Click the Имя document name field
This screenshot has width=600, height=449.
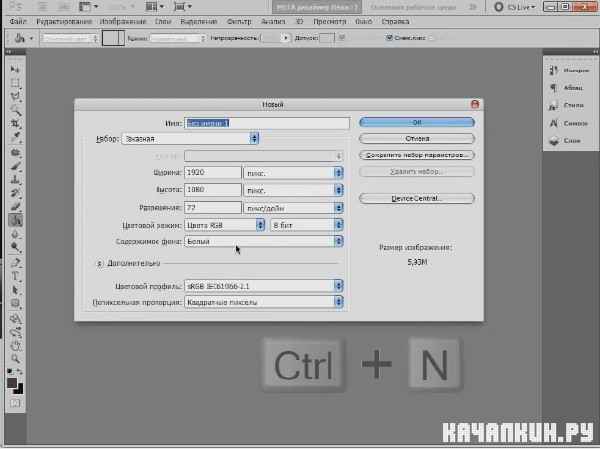pos(267,123)
